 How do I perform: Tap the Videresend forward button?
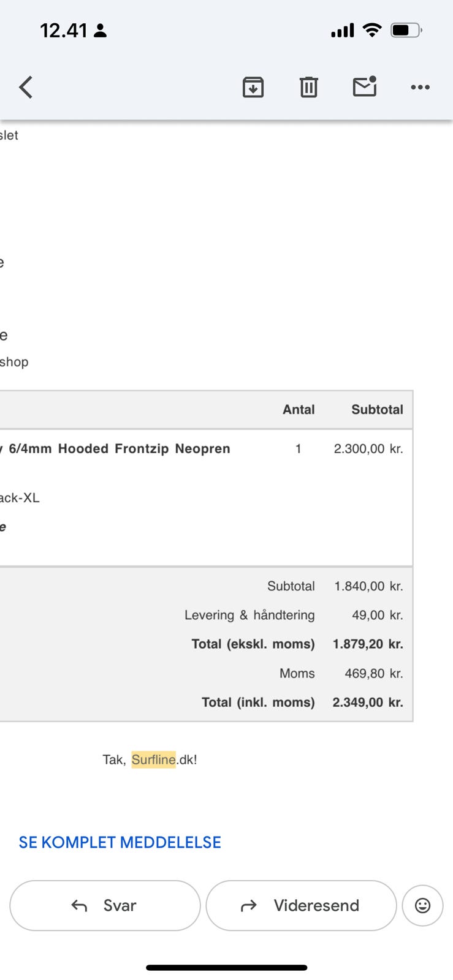point(301,905)
